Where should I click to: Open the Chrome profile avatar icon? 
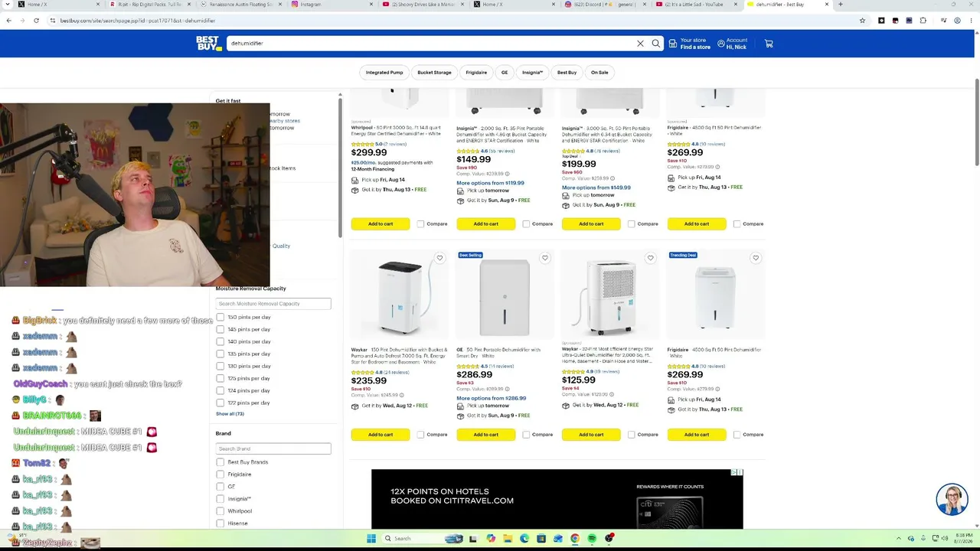957,21
